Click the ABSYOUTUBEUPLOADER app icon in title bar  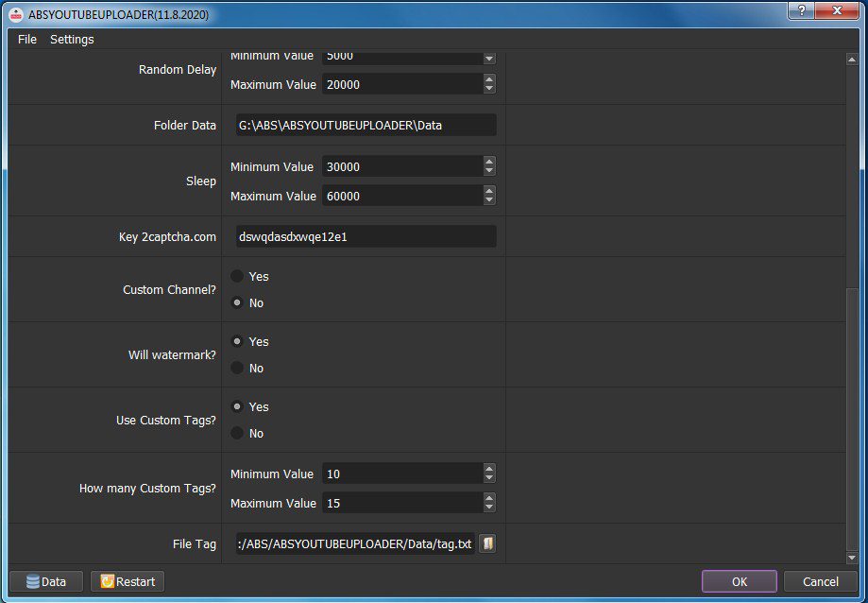pos(17,14)
